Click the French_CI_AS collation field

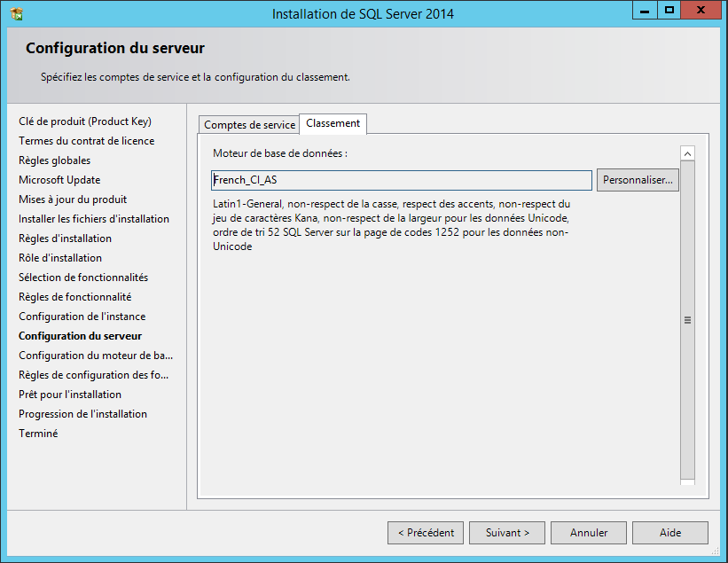(x=402, y=180)
